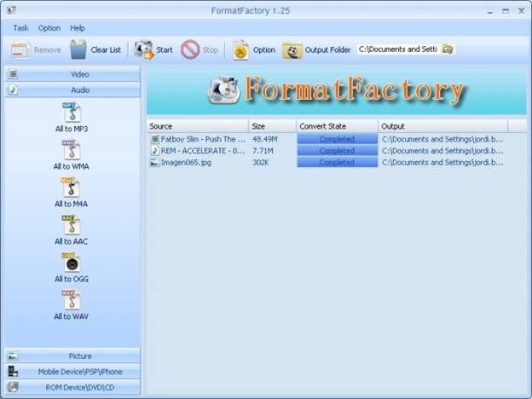Viewport: 532px width, 399px height.
Task: Click the picture file icon of Imagen065.jpg row
Action: [154, 163]
